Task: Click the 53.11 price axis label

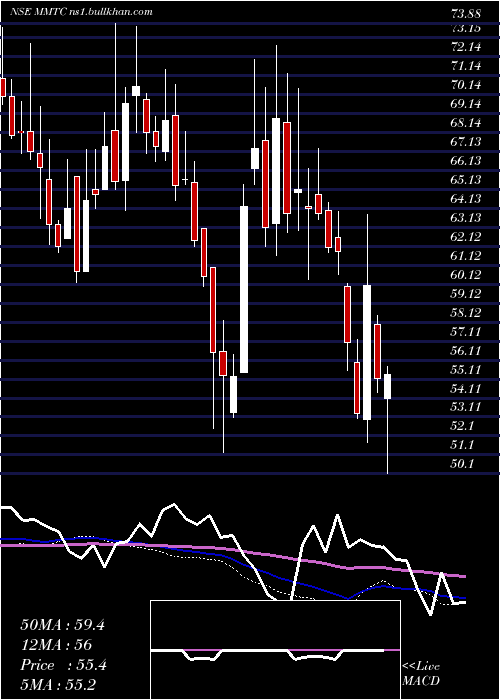Action: click(466, 407)
